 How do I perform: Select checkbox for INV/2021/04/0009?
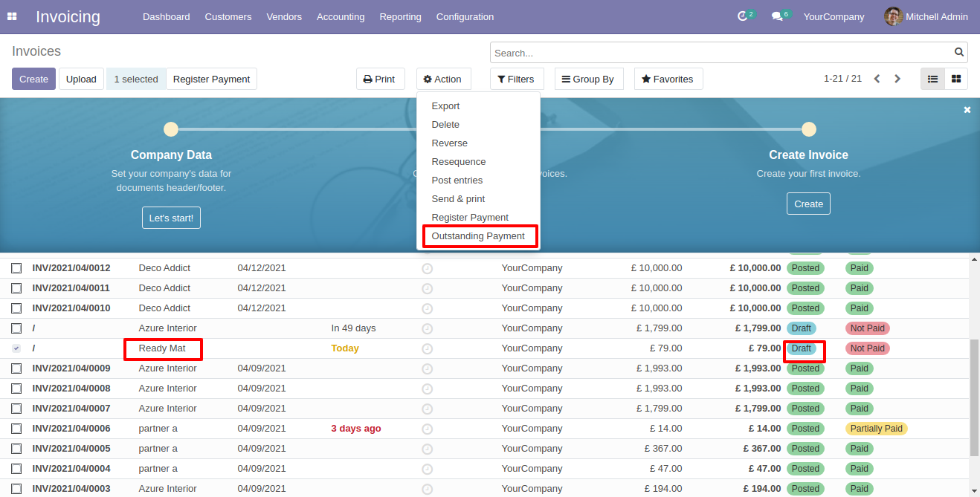click(16, 368)
